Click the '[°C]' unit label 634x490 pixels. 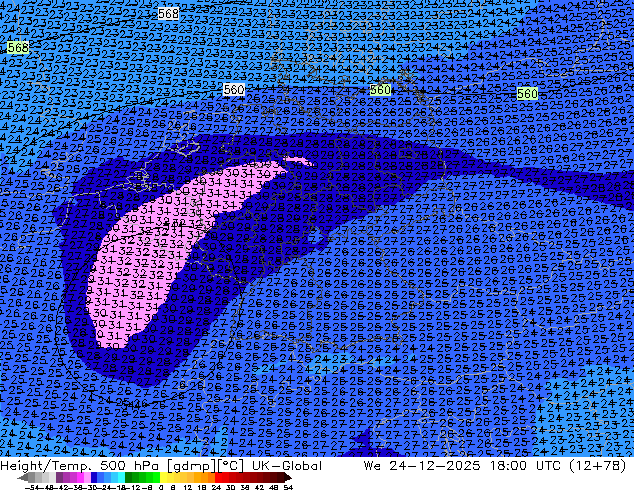tap(230, 466)
